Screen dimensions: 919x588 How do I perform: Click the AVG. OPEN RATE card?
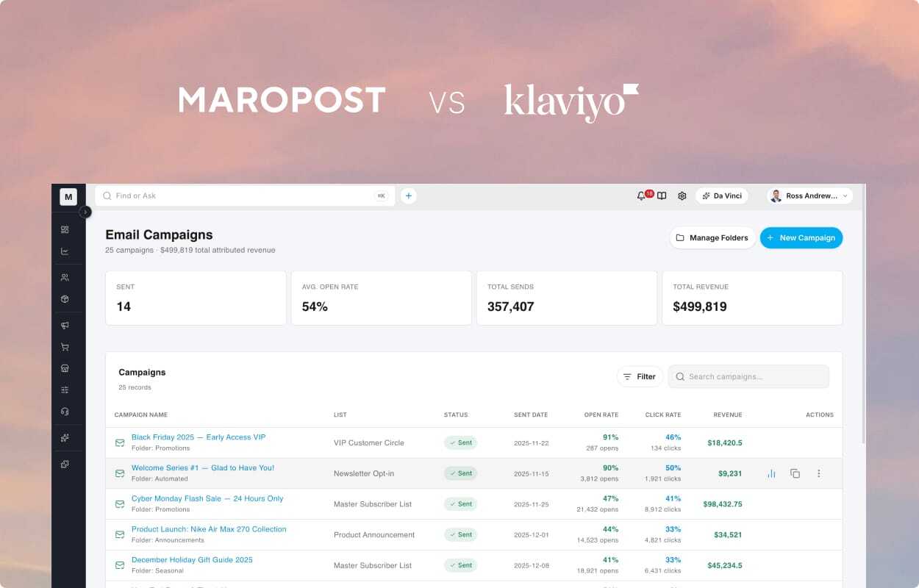(381, 298)
